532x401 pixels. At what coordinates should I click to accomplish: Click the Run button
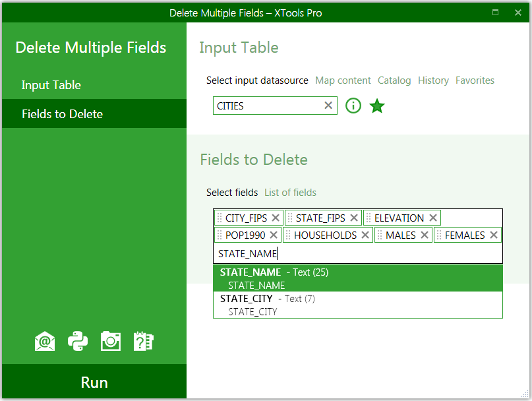pyautogui.click(x=94, y=382)
